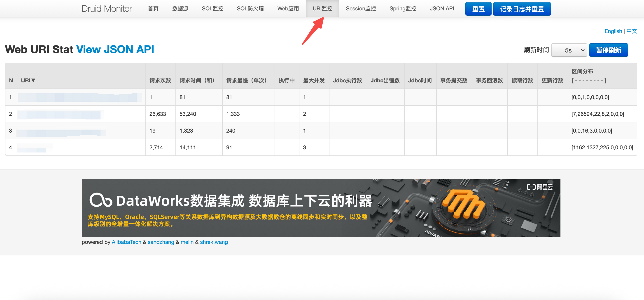This screenshot has width=644, height=300.
Task: Go to the Web应用 section
Action: (x=288, y=8)
